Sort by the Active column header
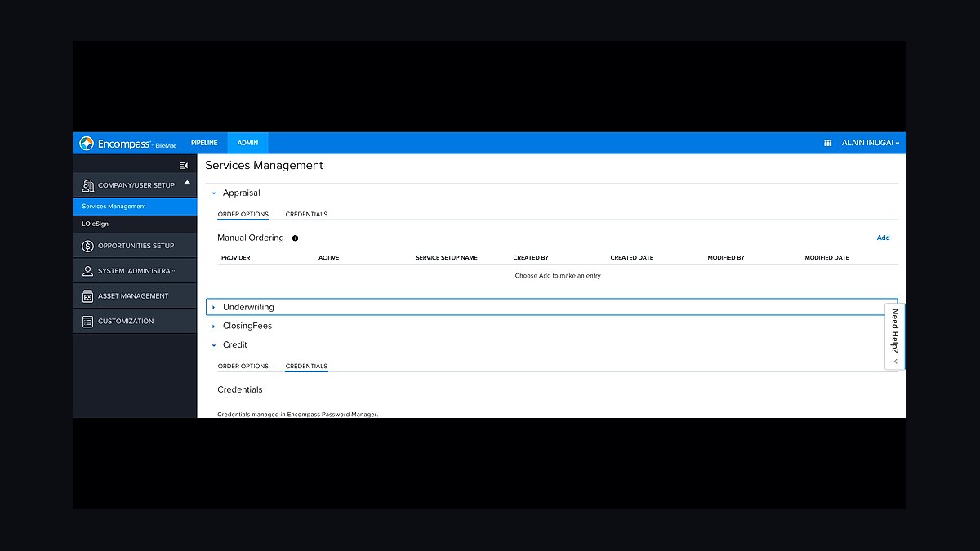The image size is (980, 551). pyautogui.click(x=329, y=258)
